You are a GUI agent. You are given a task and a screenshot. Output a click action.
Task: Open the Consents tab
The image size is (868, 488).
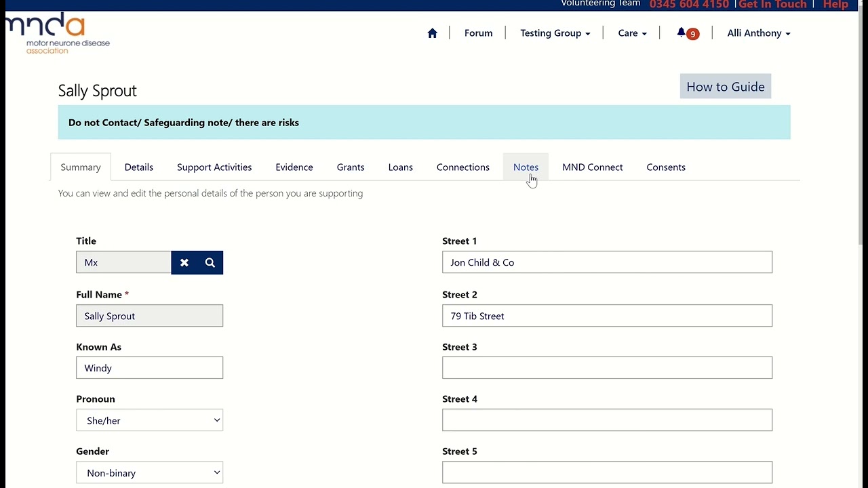(666, 167)
